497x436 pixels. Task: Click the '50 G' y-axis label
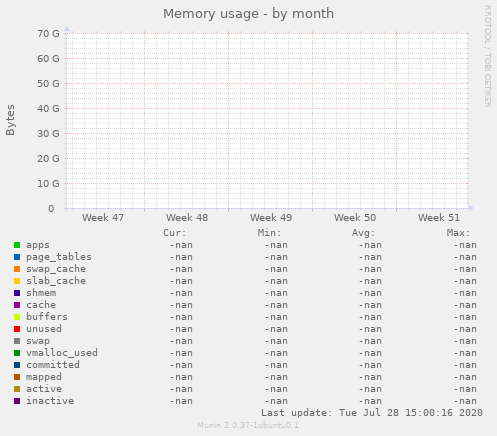pyautogui.click(x=48, y=84)
